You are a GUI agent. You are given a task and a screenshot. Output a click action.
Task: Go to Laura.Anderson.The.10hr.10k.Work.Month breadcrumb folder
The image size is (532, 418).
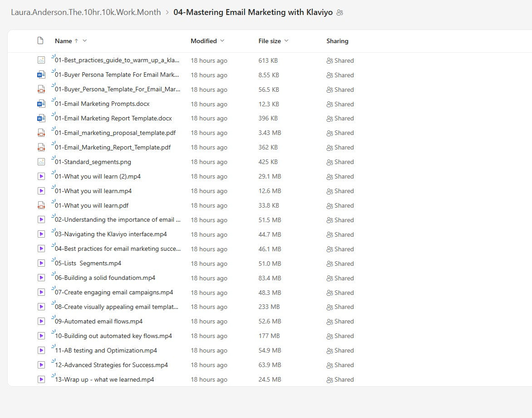click(86, 12)
